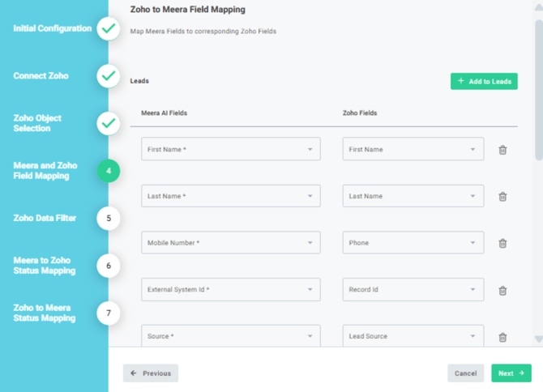Go back with the Previous button

point(151,373)
